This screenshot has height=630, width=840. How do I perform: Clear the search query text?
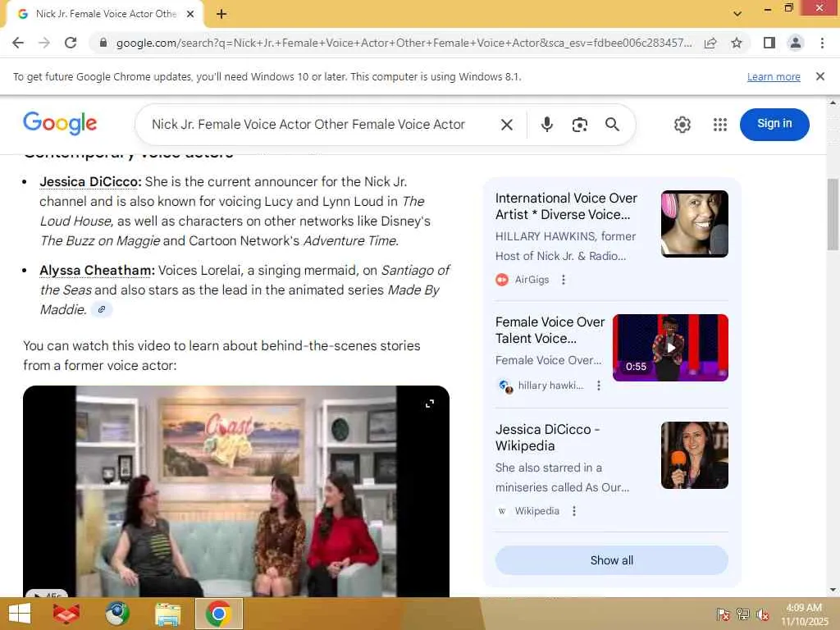507,125
